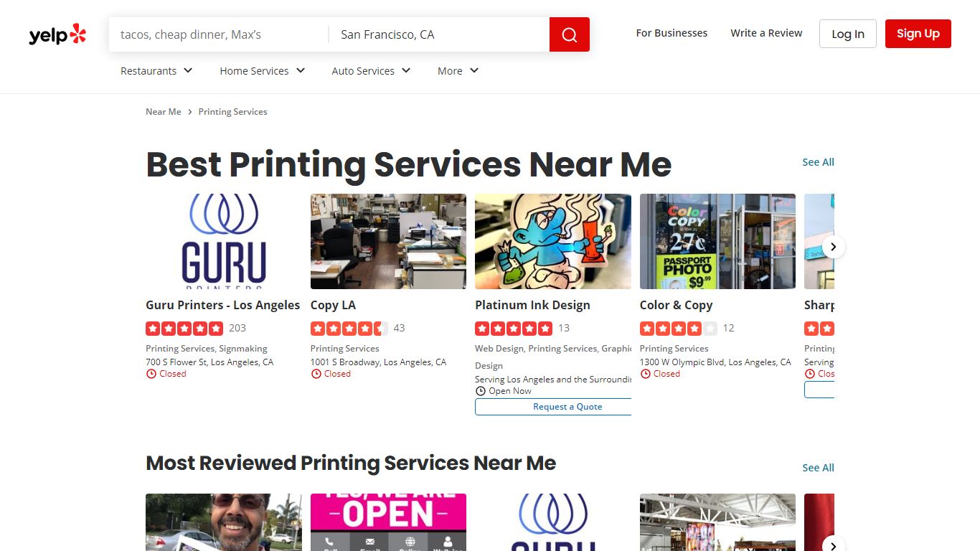The image size is (980, 551).
Task: Open For Businesses menu
Action: tap(672, 33)
